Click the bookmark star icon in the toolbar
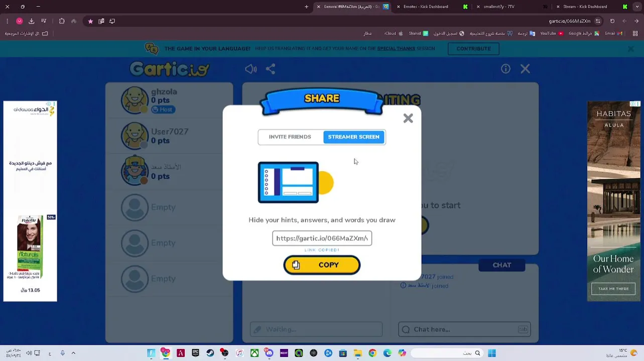 [x=90, y=21]
